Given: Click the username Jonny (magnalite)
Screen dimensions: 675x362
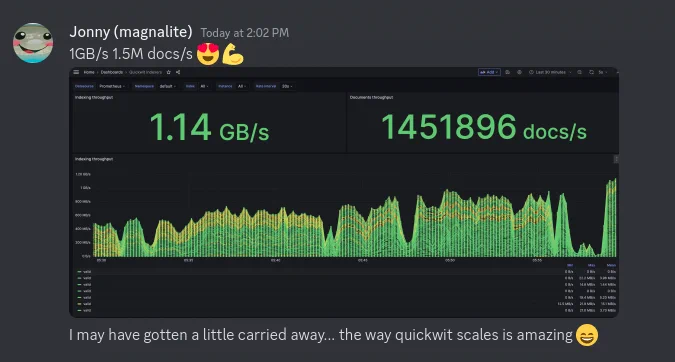Looking at the screenshot, I should click(x=131, y=32).
